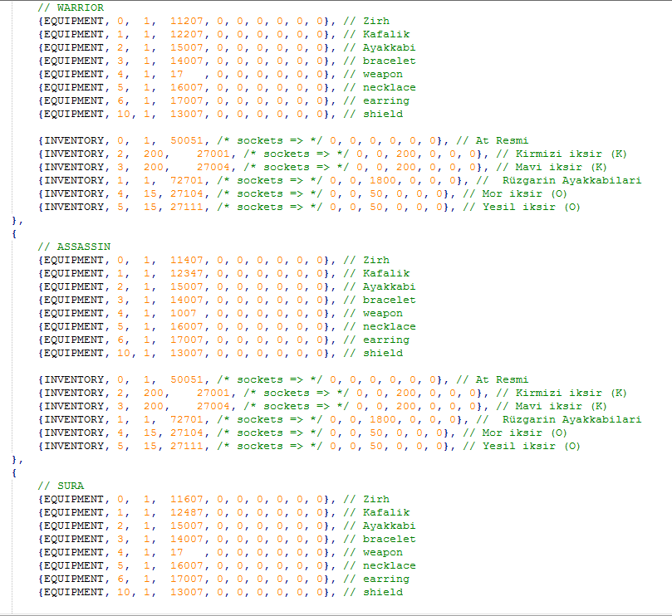Select item value 12207 in Warrior Kafalik line
The image size is (672, 616).
(x=186, y=34)
